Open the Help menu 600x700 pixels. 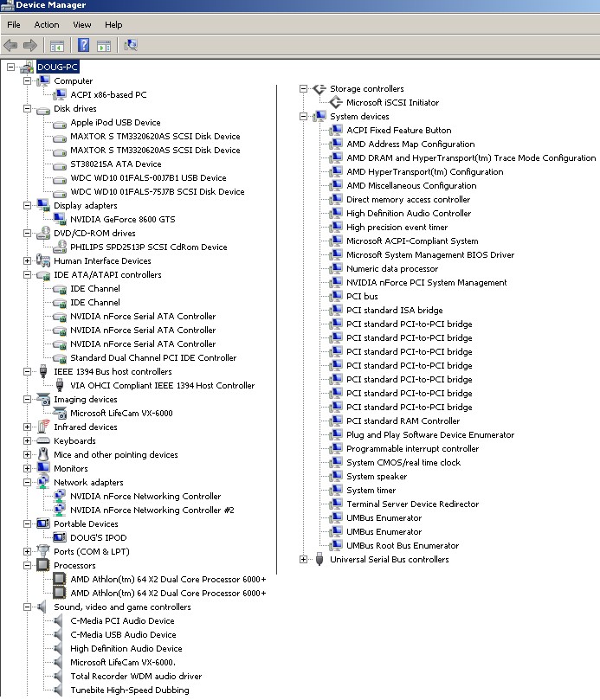point(113,24)
